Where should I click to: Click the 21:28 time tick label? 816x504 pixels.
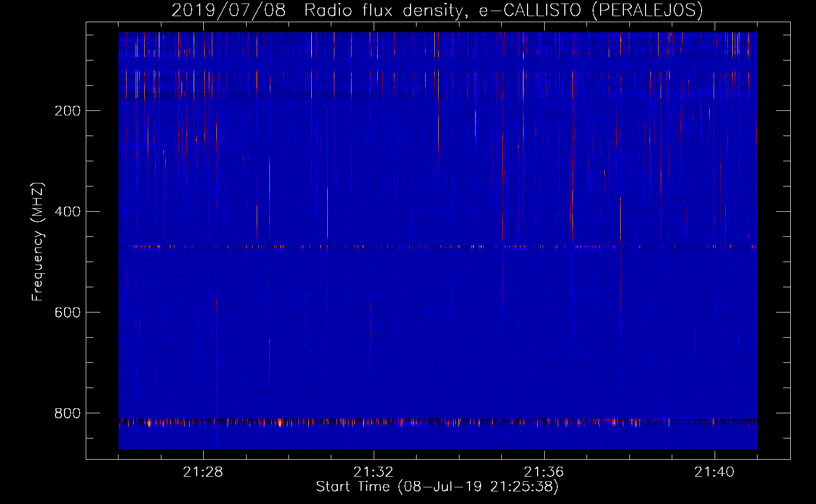click(203, 472)
